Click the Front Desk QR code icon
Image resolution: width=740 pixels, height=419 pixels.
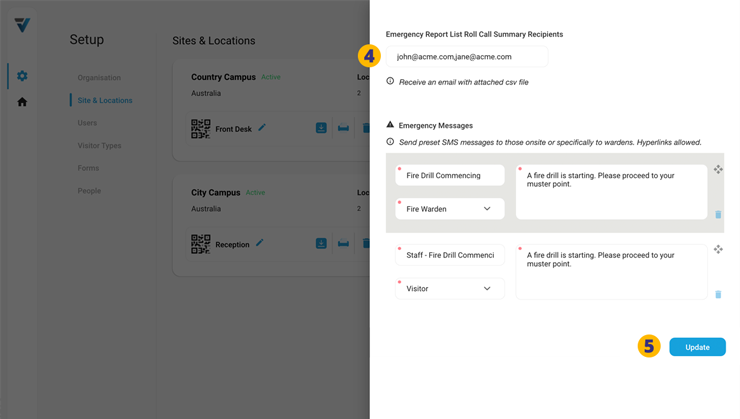pyautogui.click(x=200, y=129)
